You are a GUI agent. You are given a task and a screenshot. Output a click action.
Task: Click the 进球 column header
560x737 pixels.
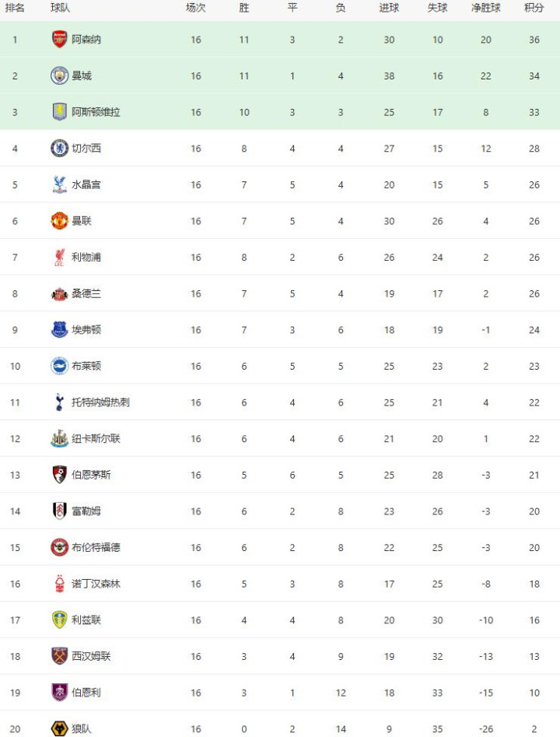pyautogui.click(x=389, y=8)
